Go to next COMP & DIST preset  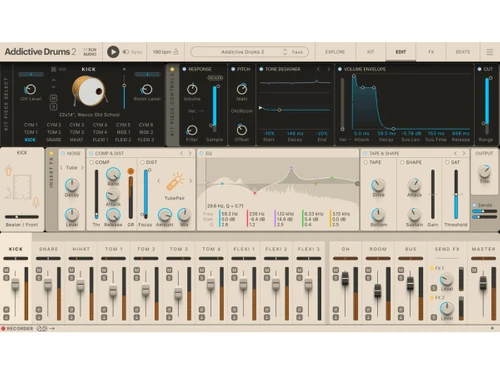190,153
